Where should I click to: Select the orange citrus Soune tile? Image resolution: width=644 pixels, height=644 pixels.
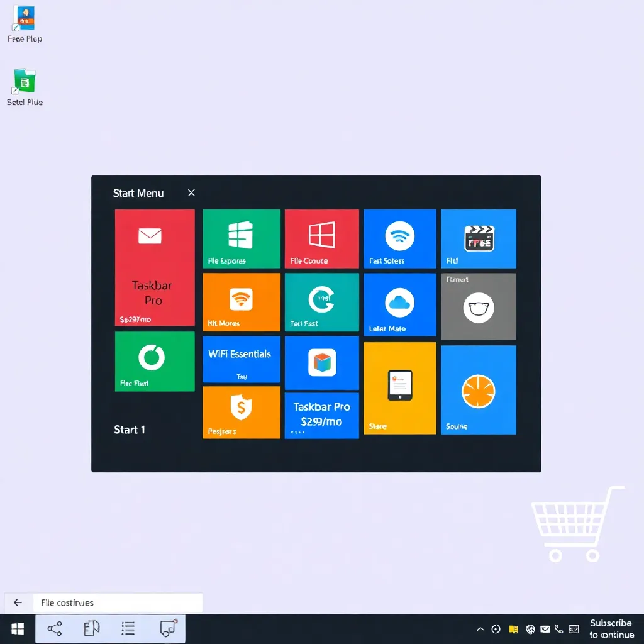click(x=478, y=388)
